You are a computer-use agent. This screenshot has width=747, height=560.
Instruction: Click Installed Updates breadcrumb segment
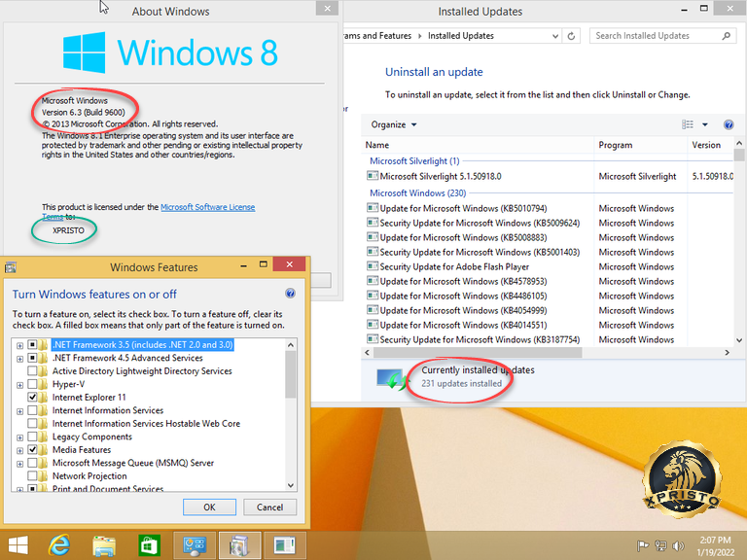[x=461, y=36]
